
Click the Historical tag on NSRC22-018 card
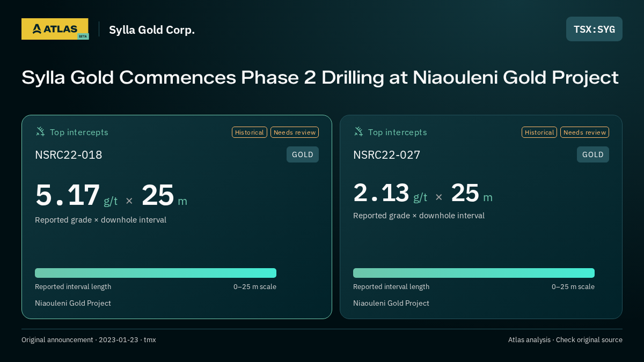click(x=250, y=132)
